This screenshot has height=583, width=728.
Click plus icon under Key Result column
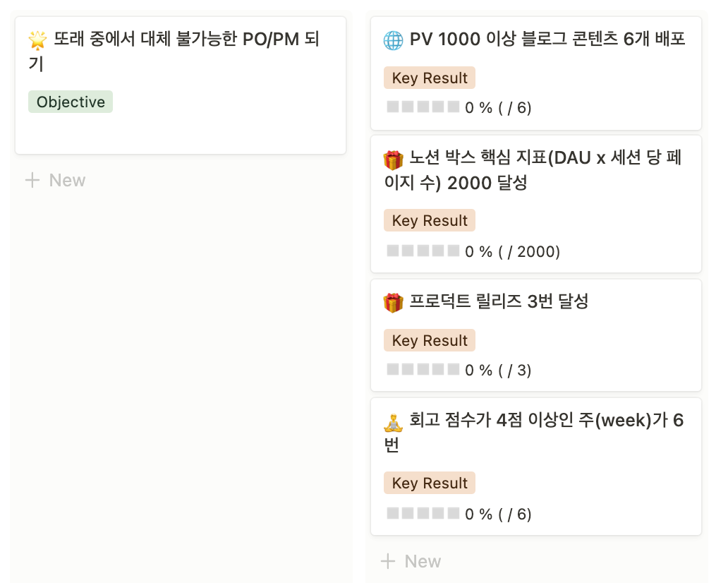[x=388, y=562]
